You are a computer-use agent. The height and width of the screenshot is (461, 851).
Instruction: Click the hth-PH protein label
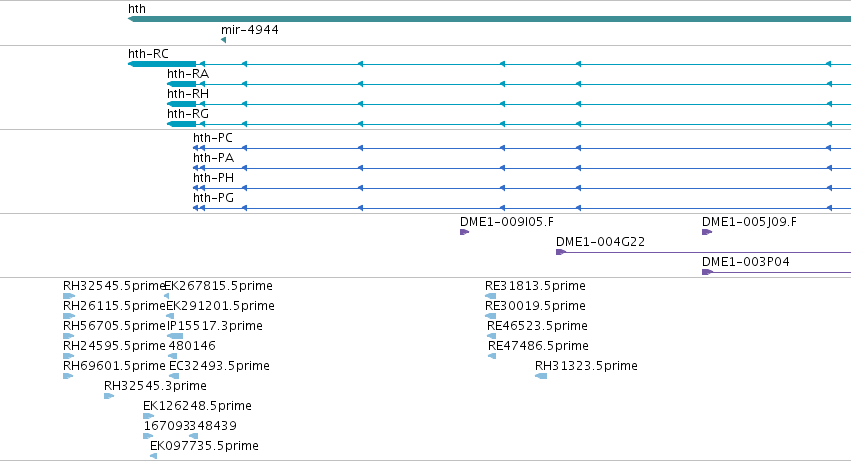[x=213, y=178]
